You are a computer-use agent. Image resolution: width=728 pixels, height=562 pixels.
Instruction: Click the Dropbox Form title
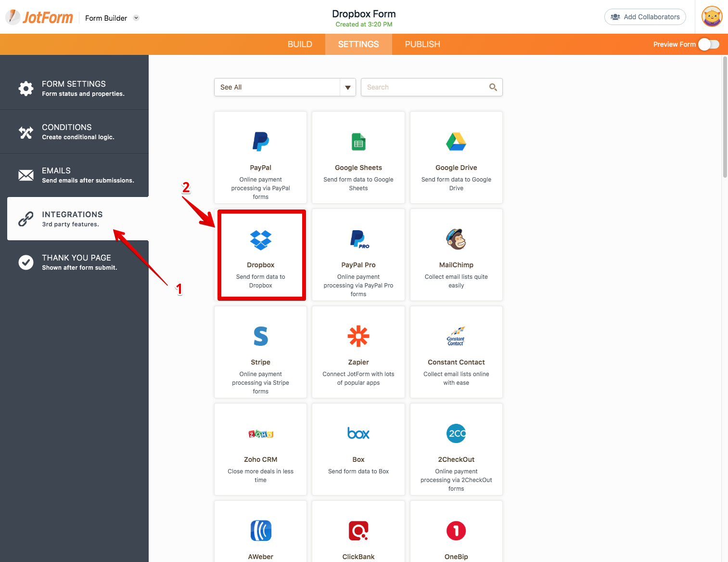click(x=364, y=14)
